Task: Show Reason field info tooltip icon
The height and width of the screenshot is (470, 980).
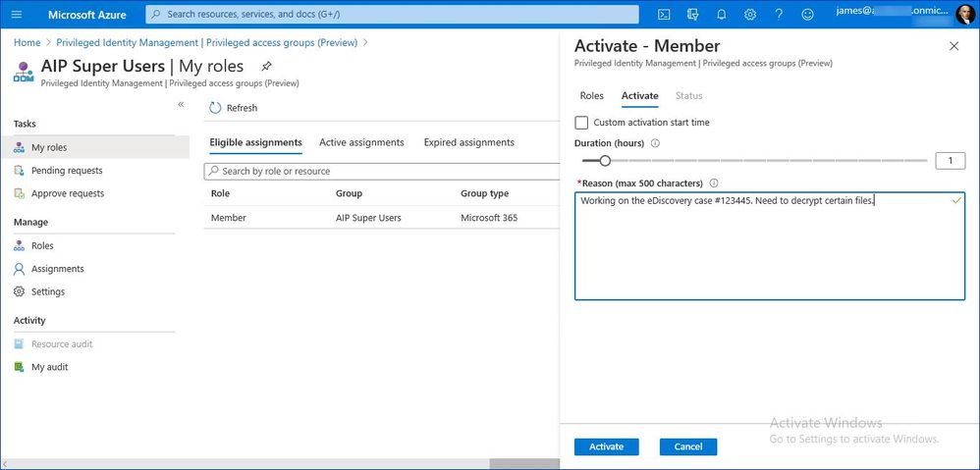Action: [x=714, y=183]
